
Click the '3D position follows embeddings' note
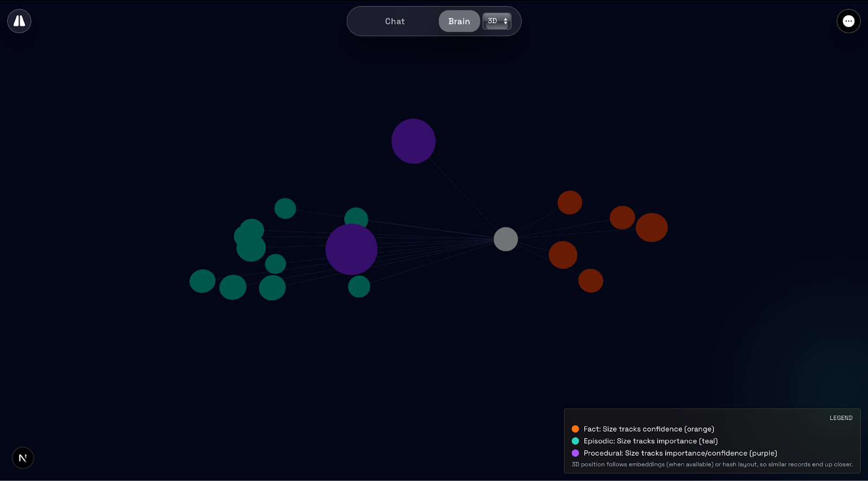pos(712,464)
